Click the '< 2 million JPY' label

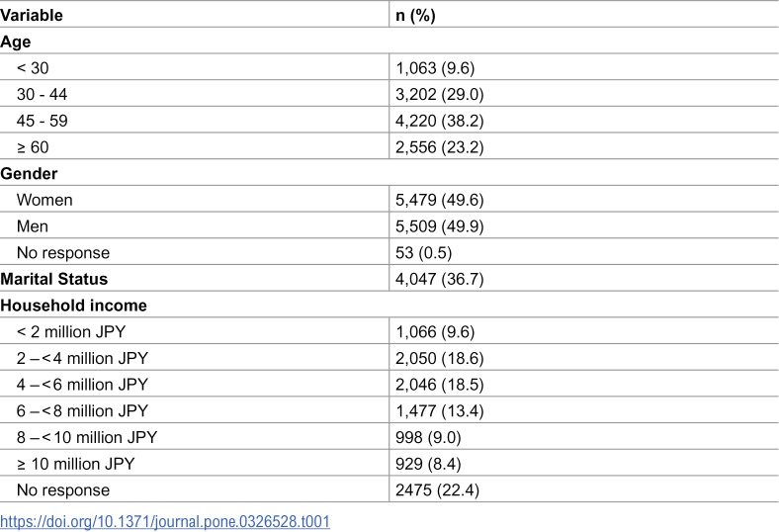[71, 331]
